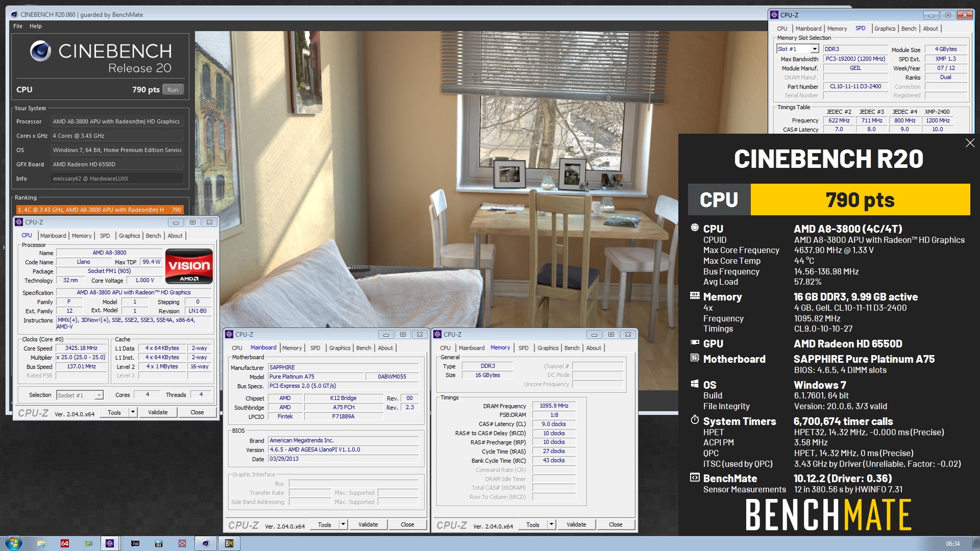Screen dimensions: 980x551
Task: Expand Tools arrow in CPU-Z CPU window
Action: pyautogui.click(x=133, y=412)
